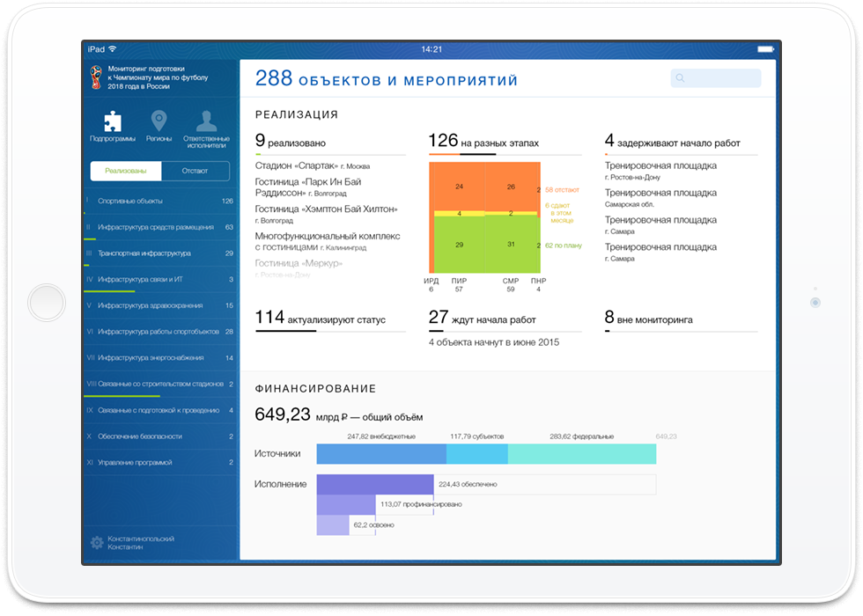
Task: Open the Подпрограммы puzzle icon
Action: [113, 121]
